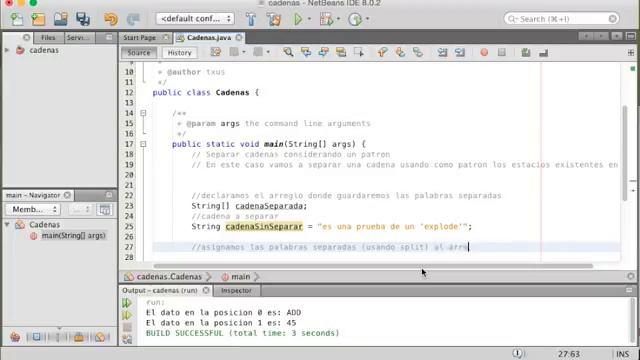
Task: Toggle Highlight Search icon
Action: [x=341, y=52]
